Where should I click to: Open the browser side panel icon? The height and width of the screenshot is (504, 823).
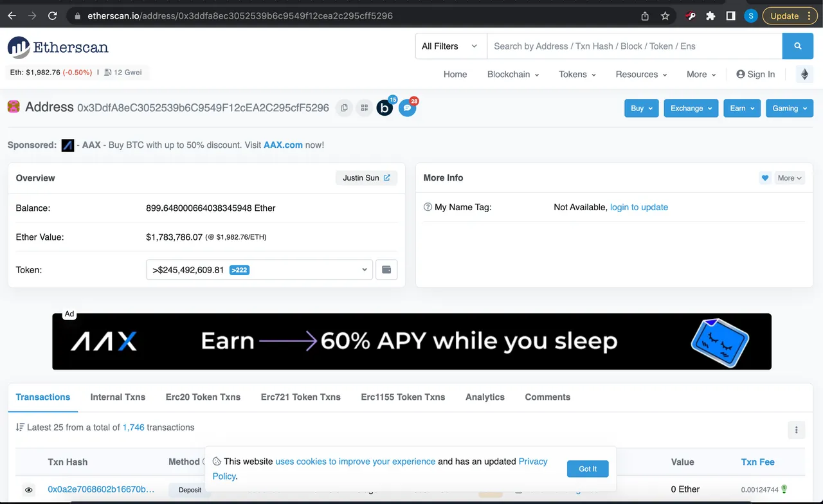pos(730,16)
